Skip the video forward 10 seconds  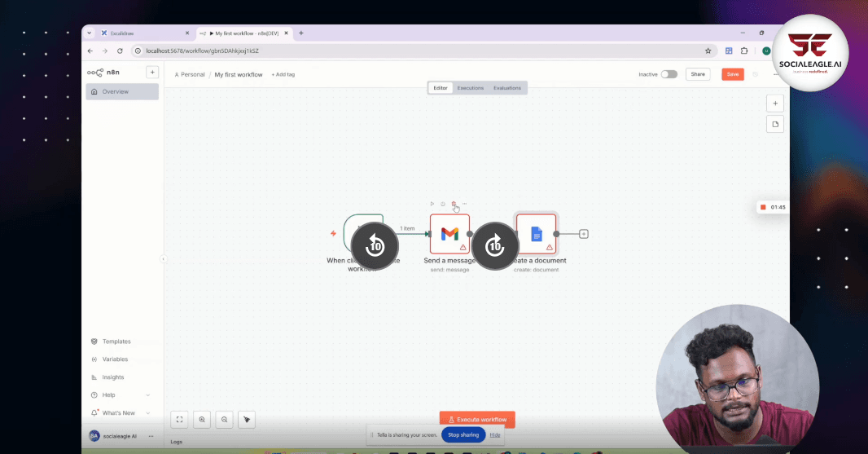(x=495, y=245)
